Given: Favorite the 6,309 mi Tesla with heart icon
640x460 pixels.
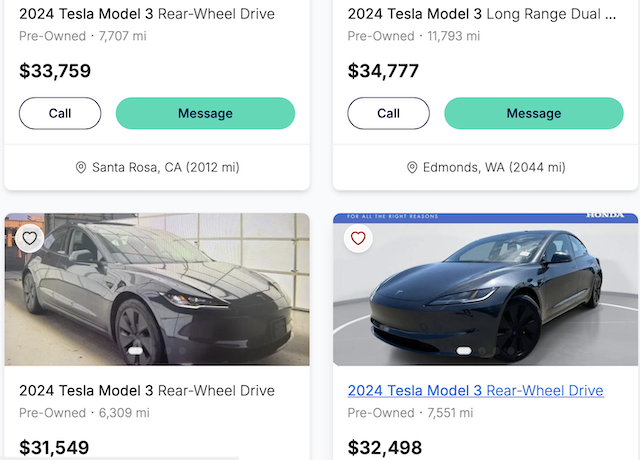Looking at the screenshot, I should click(30, 238).
